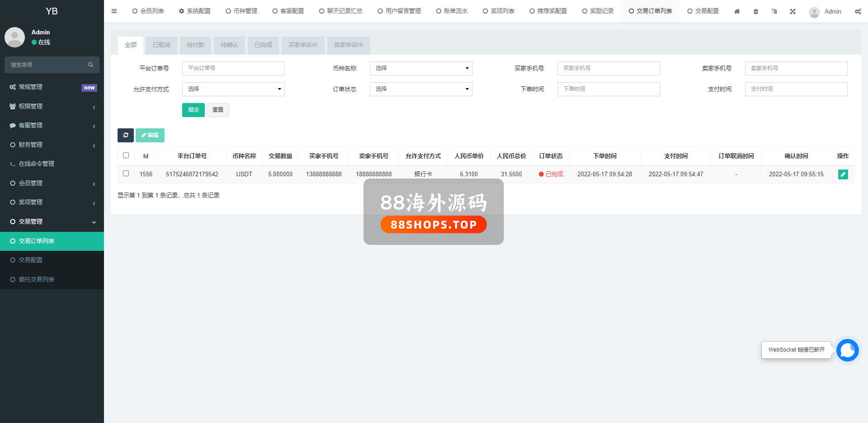
Task: Open the blue chat bubble widget
Action: pyautogui.click(x=847, y=350)
